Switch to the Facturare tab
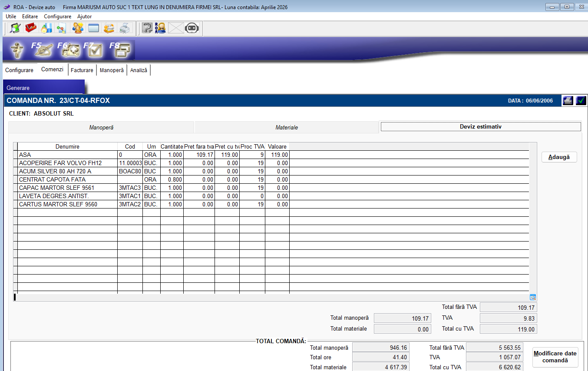This screenshot has width=588, height=371. [82, 70]
